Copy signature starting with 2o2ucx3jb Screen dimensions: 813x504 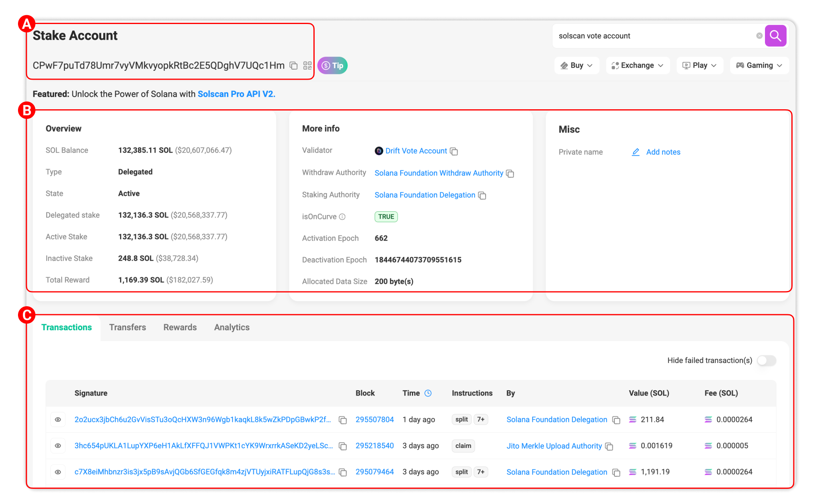click(x=343, y=420)
